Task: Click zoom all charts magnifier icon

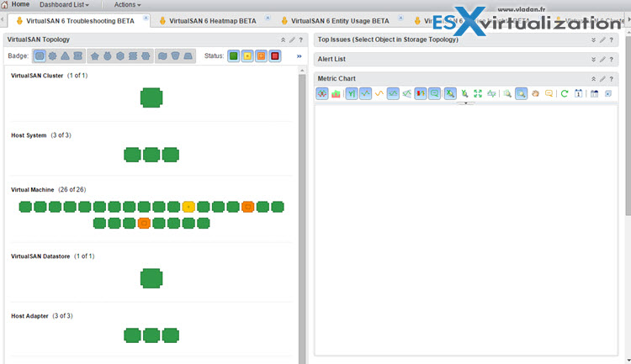Action: tap(507, 93)
